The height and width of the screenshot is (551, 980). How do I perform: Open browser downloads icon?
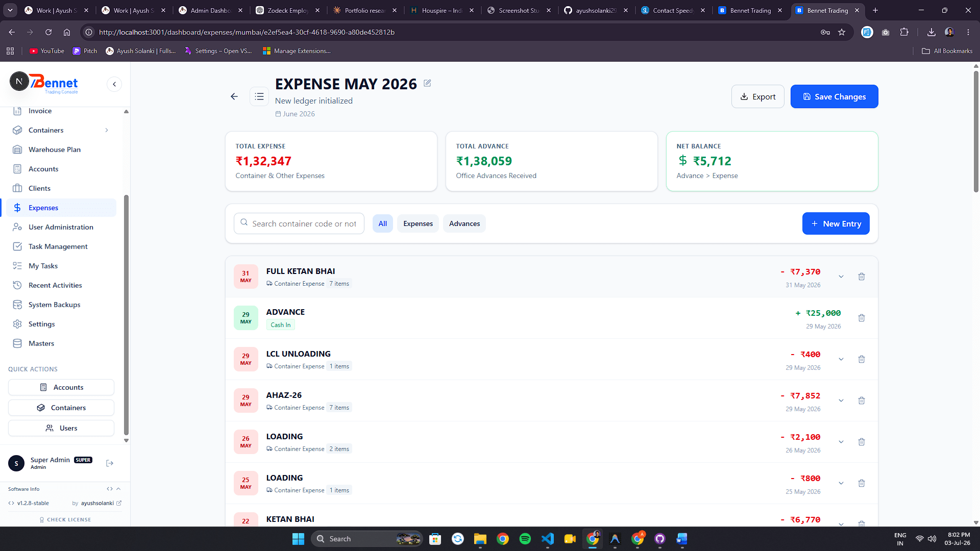tap(932, 32)
